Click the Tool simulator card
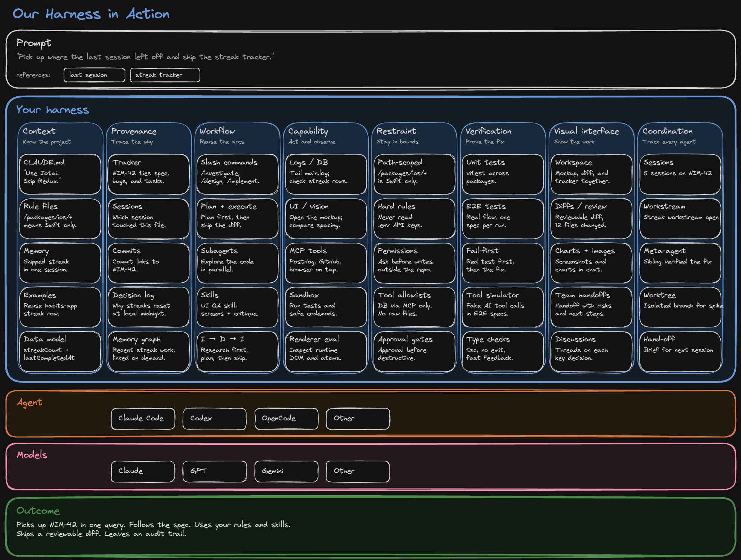 click(x=503, y=307)
